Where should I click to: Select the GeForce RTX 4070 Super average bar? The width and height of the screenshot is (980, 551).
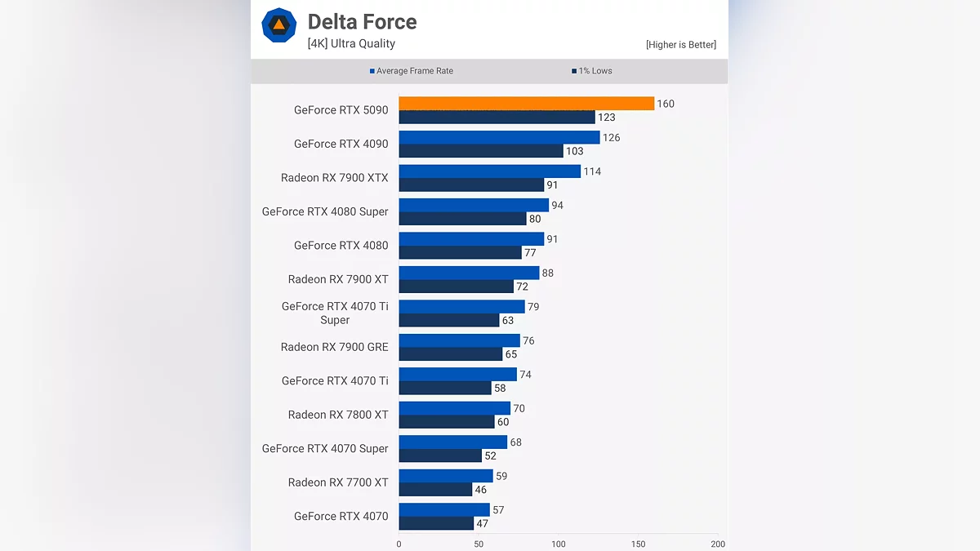pyautogui.click(x=452, y=442)
